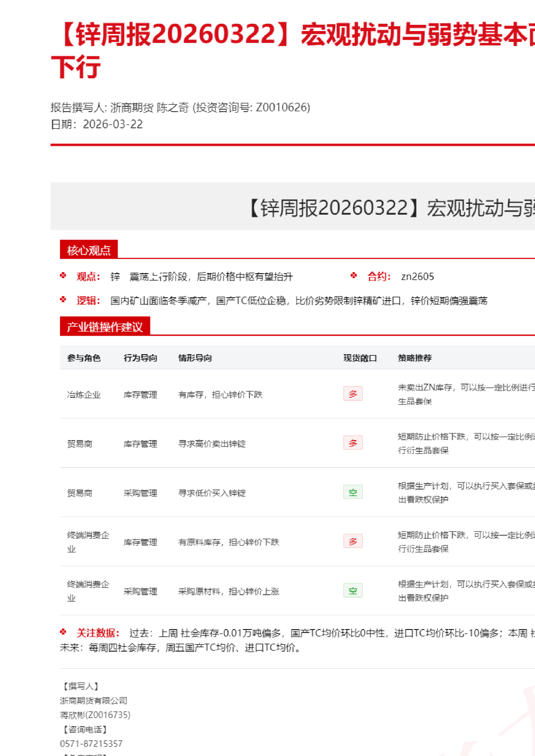Click the date 2026-03-22
The height and width of the screenshot is (756, 535).
(113, 124)
